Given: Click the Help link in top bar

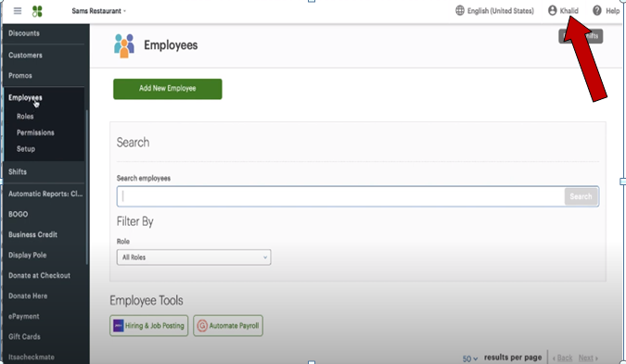Looking at the screenshot, I should 612,11.
